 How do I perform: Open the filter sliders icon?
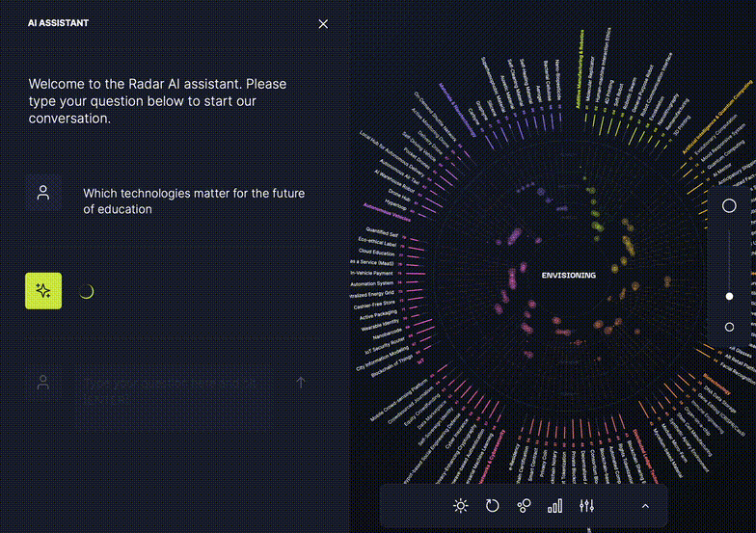tap(586, 506)
